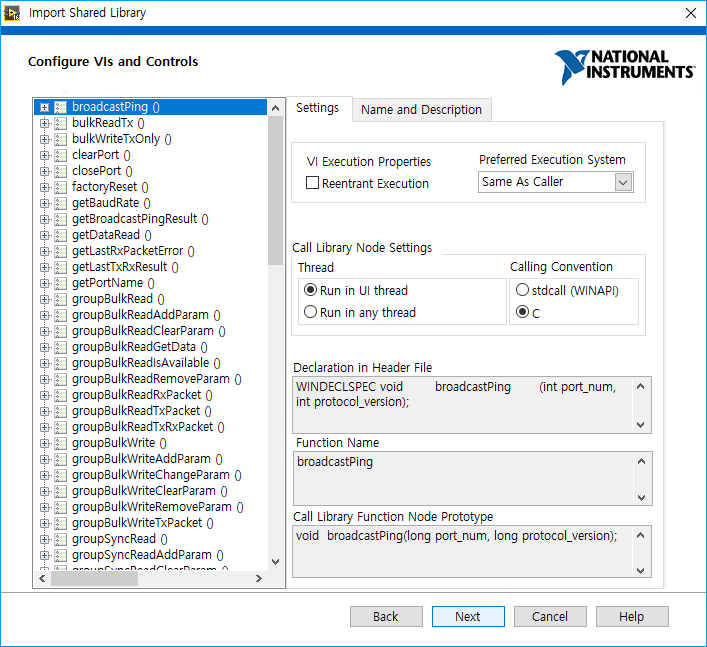This screenshot has height=647, width=707.
Task: Click the VI icon beside factoryReset
Action: point(61,187)
